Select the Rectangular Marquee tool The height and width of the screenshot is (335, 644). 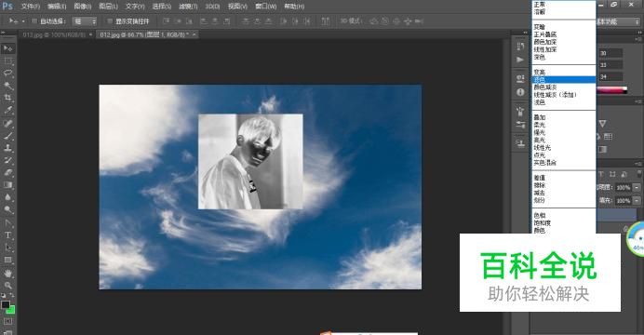(7, 61)
